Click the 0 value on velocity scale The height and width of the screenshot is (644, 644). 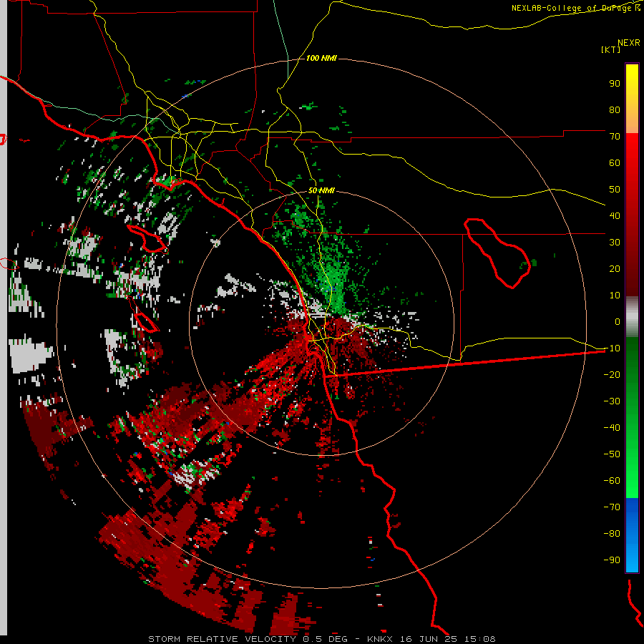pyautogui.click(x=617, y=321)
